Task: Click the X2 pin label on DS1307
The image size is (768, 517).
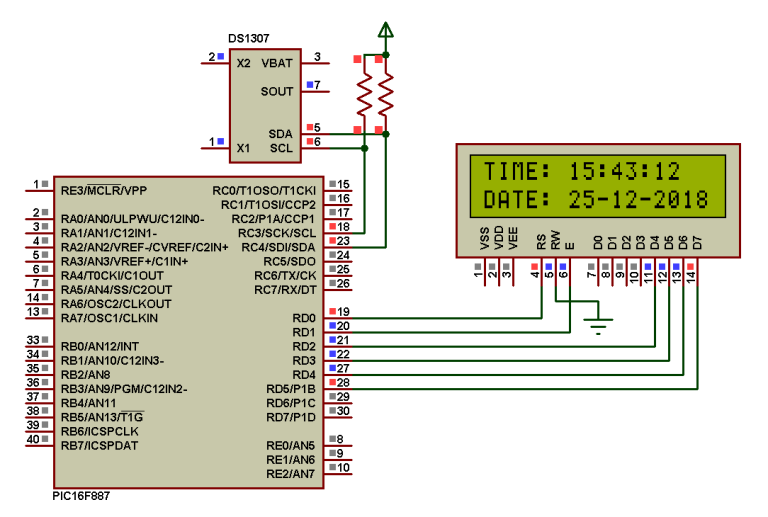Action: pos(243,63)
